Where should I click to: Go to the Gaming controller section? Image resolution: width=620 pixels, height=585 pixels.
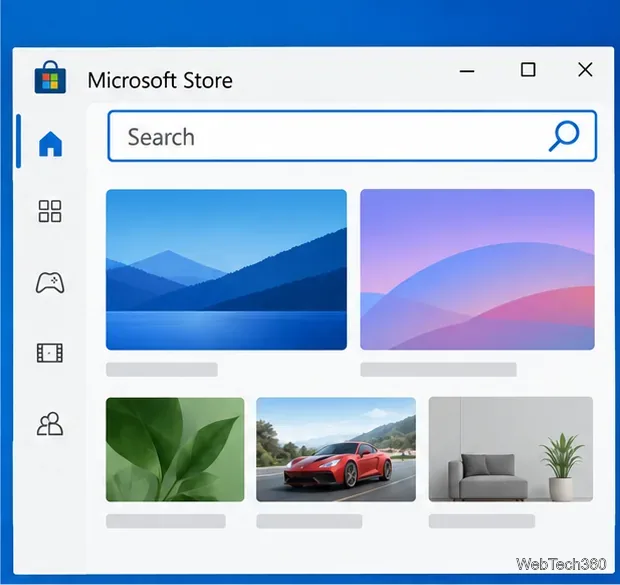click(x=50, y=282)
